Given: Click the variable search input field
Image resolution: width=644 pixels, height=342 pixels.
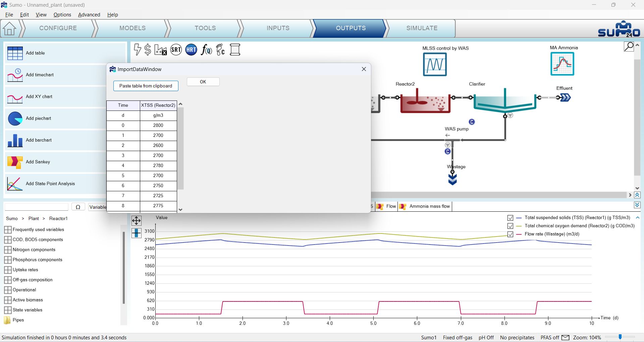Looking at the screenshot, I should pos(37,207).
